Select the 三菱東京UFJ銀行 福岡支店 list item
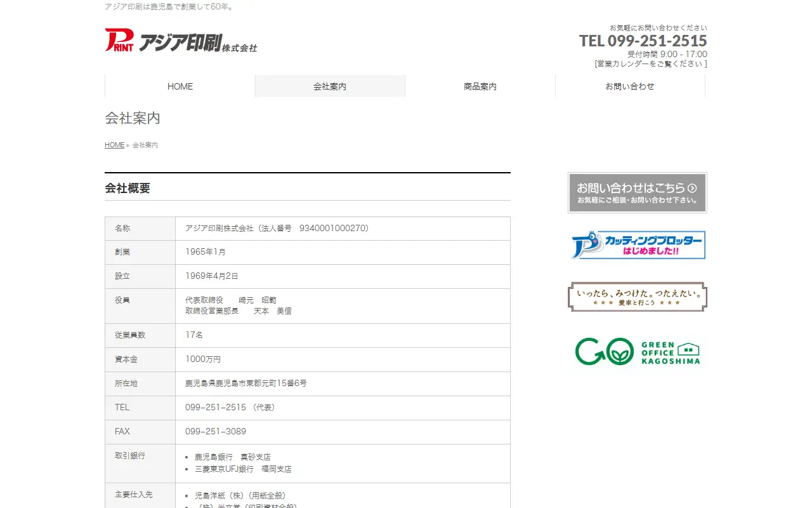Viewport: 812px width, 508px height. coord(244,469)
